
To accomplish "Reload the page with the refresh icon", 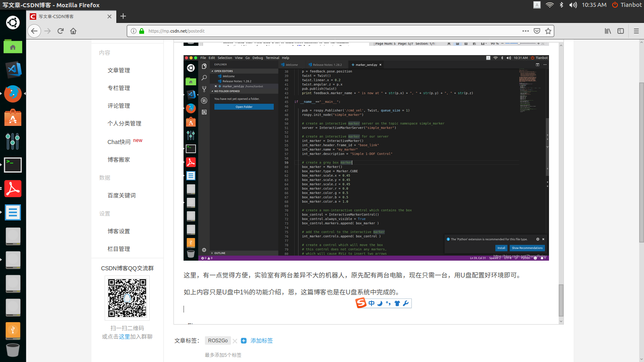I will click(x=60, y=31).
